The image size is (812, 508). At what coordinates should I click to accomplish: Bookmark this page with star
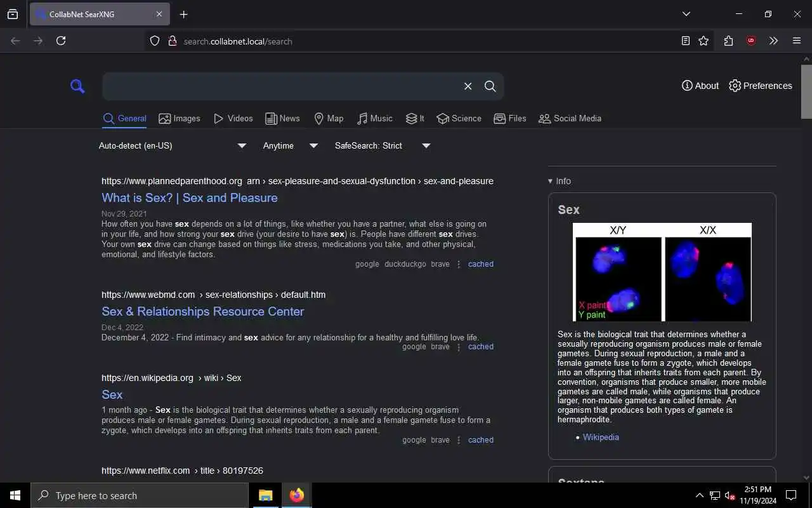click(x=704, y=41)
